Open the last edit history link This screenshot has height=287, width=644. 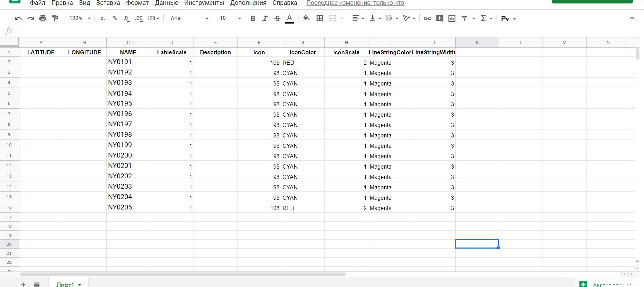[x=355, y=3]
